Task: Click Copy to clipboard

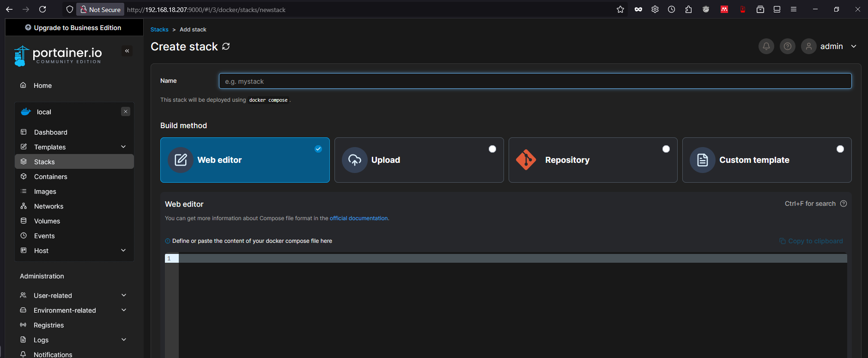Action: [811, 241]
